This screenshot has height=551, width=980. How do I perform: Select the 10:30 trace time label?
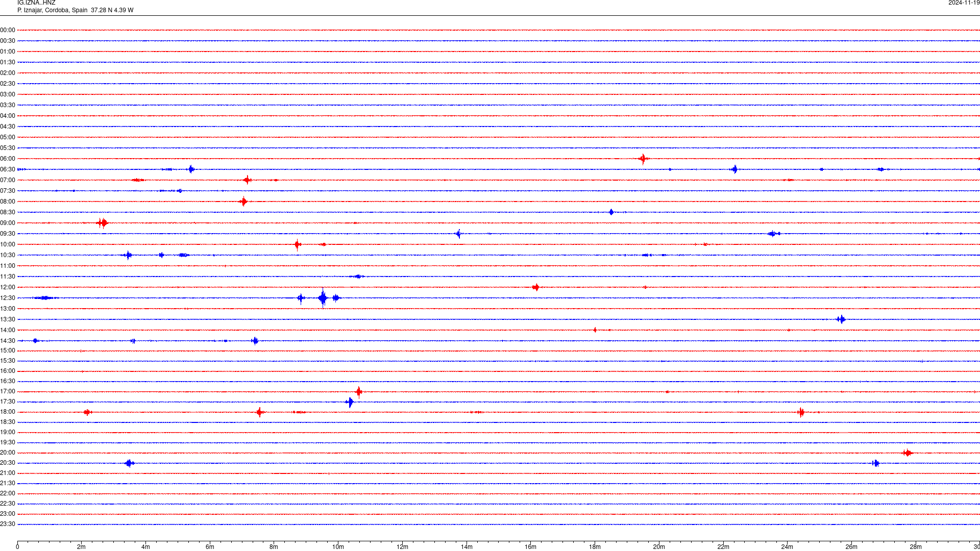click(8, 255)
